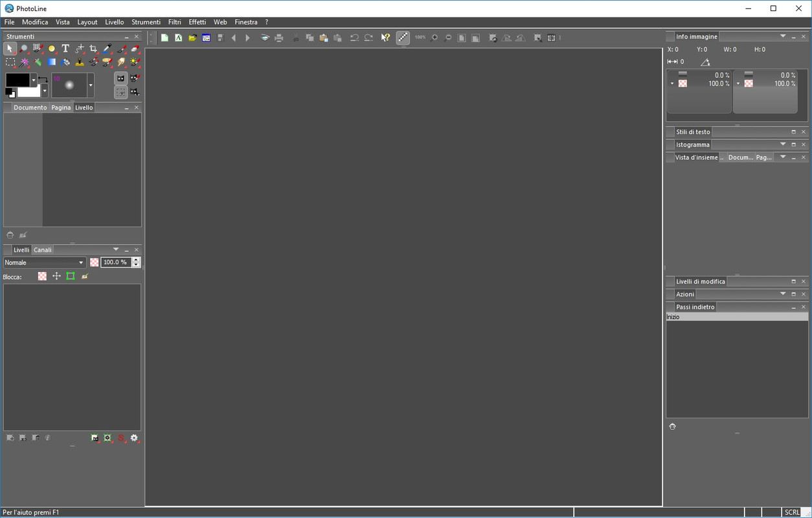The height and width of the screenshot is (518, 812).
Task: Close the Passi indietro panel
Action: pyautogui.click(x=804, y=308)
